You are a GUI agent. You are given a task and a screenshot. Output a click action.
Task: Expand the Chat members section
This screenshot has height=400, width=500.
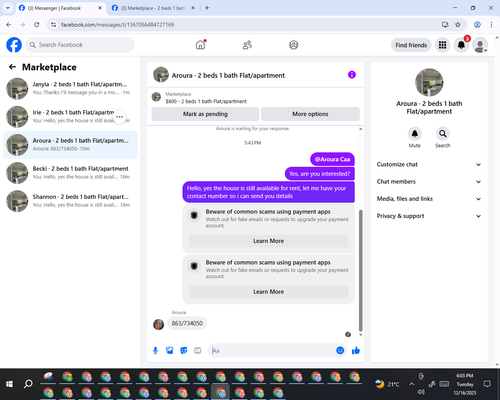429,182
